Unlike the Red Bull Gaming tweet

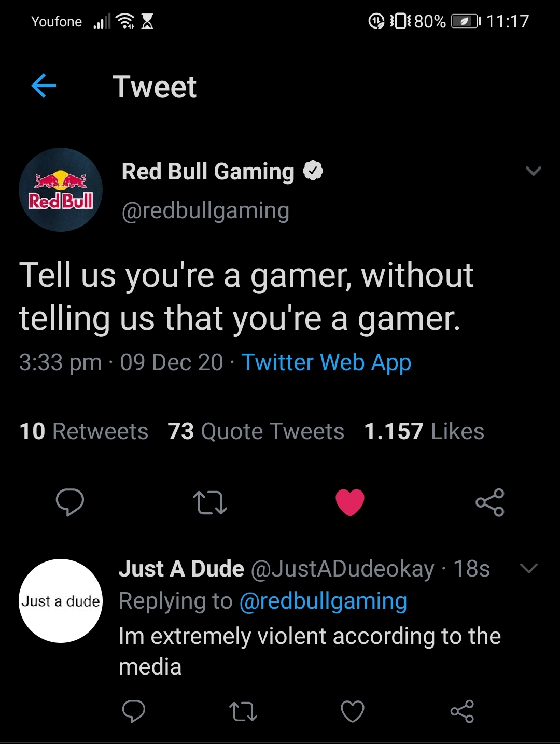tap(350, 502)
